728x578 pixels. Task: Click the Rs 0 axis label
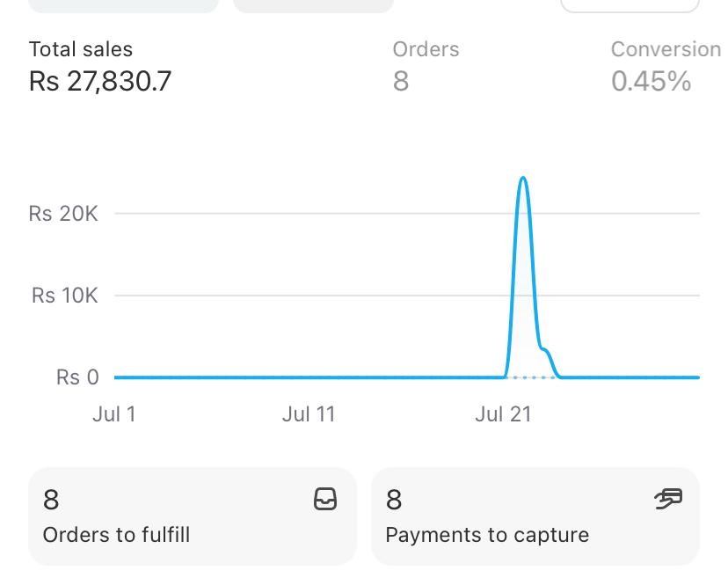click(77, 377)
